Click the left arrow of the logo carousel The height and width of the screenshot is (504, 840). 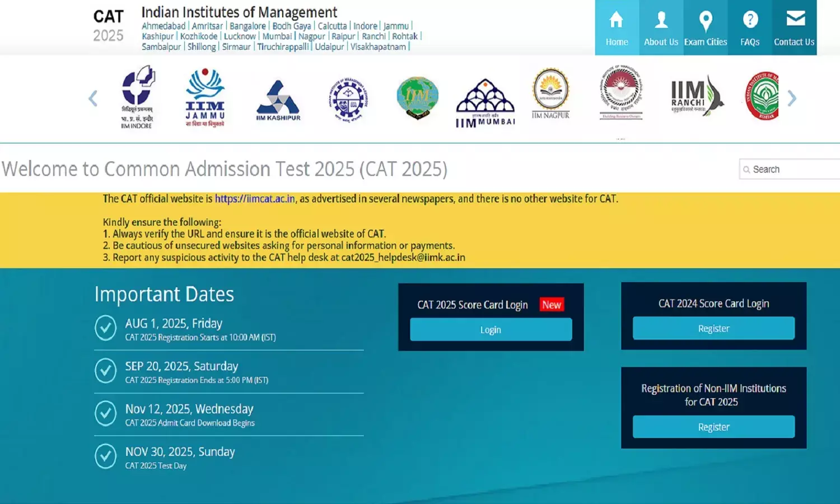click(93, 98)
